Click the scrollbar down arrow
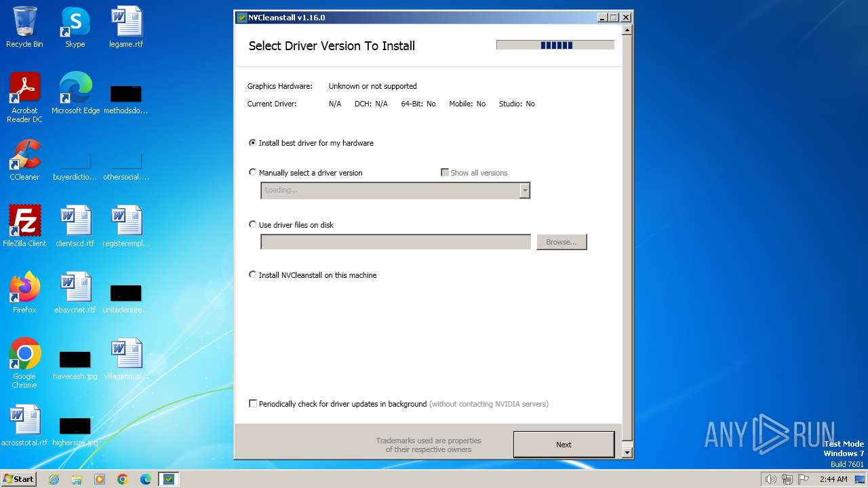The image size is (868, 488). click(627, 452)
